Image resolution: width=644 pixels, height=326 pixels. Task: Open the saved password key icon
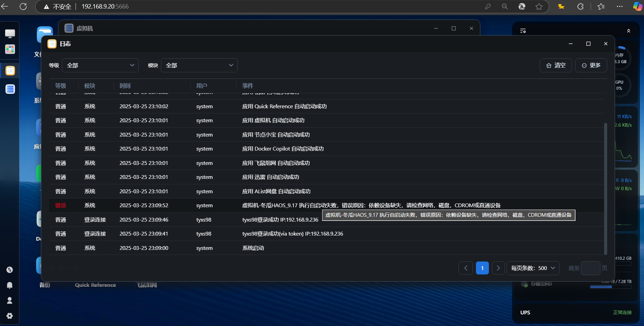click(x=488, y=6)
